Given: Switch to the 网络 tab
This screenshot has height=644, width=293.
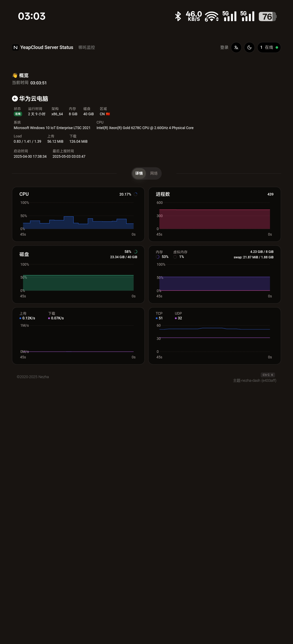Looking at the screenshot, I should click(154, 173).
